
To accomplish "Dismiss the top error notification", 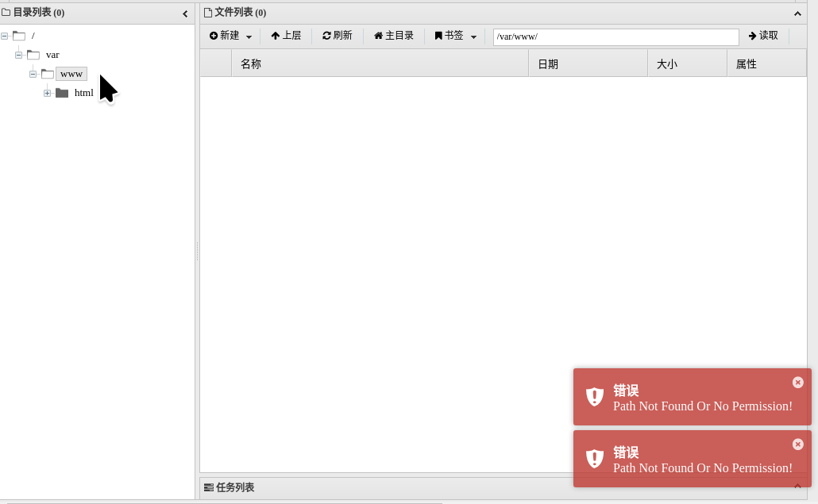I will [x=798, y=382].
